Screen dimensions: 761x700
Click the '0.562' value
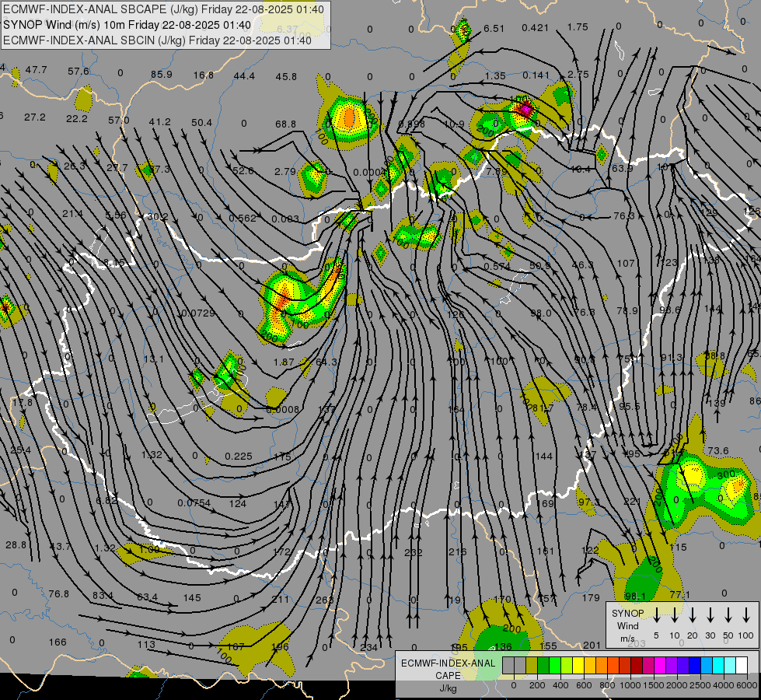point(243,218)
